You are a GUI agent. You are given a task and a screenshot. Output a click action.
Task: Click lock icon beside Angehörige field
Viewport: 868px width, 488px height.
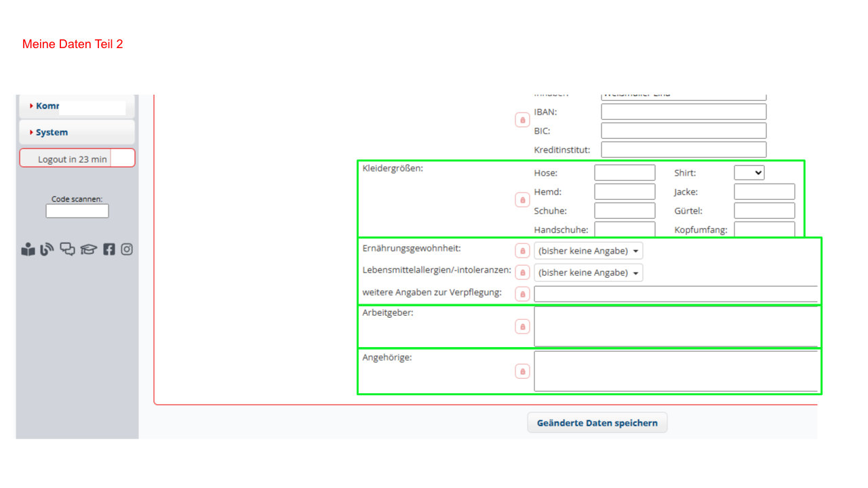pos(522,371)
